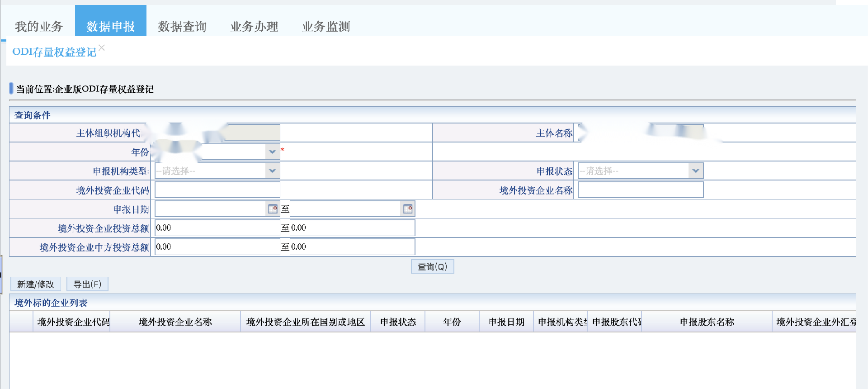Click the 境外标的企业列表 panel header
This screenshot has height=389, width=868.
(x=432, y=303)
